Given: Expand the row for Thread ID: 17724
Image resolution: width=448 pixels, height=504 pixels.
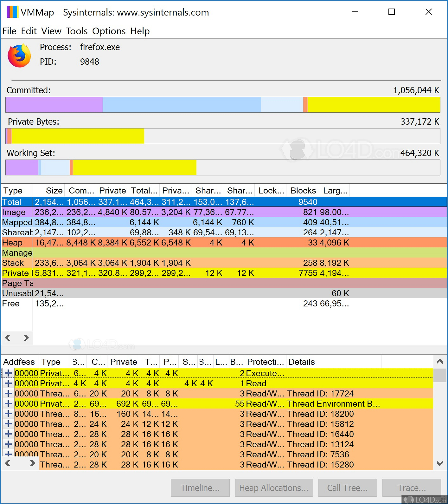Looking at the screenshot, I should [x=9, y=393].
